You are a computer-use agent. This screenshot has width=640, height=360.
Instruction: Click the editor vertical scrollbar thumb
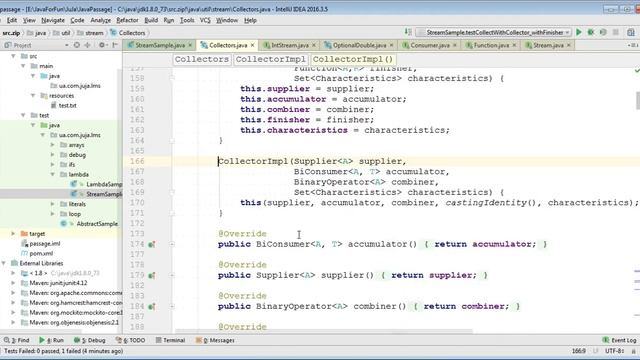click(638, 100)
